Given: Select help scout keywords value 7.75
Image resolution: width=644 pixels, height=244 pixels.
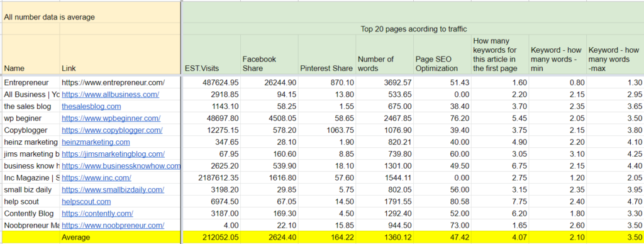Looking at the screenshot, I should [x=499, y=202].
